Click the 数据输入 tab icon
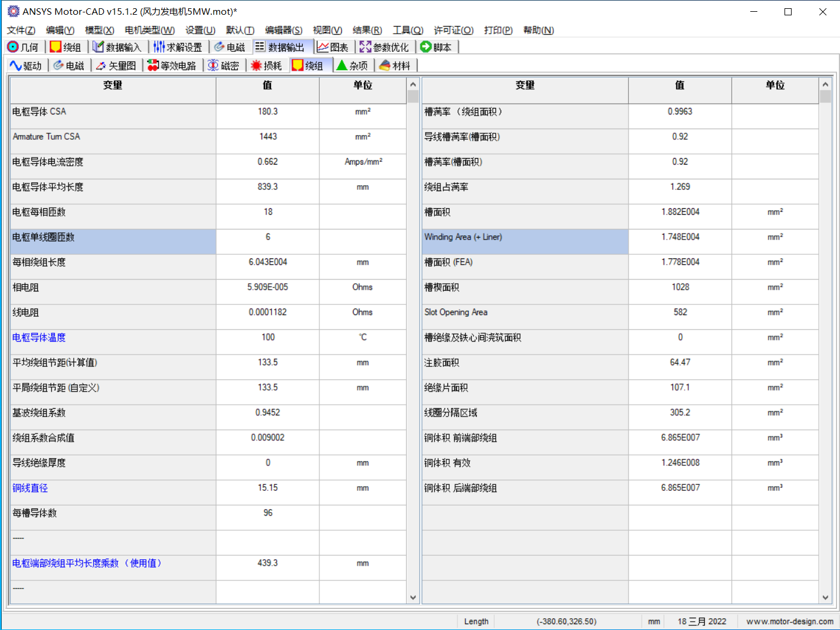The height and width of the screenshot is (630, 840). click(x=99, y=47)
